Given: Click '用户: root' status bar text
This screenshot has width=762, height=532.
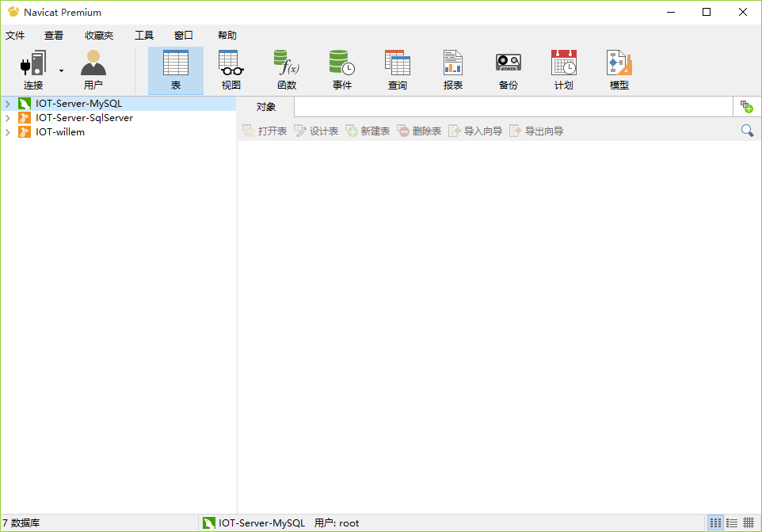Looking at the screenshot, I should 337,522.
